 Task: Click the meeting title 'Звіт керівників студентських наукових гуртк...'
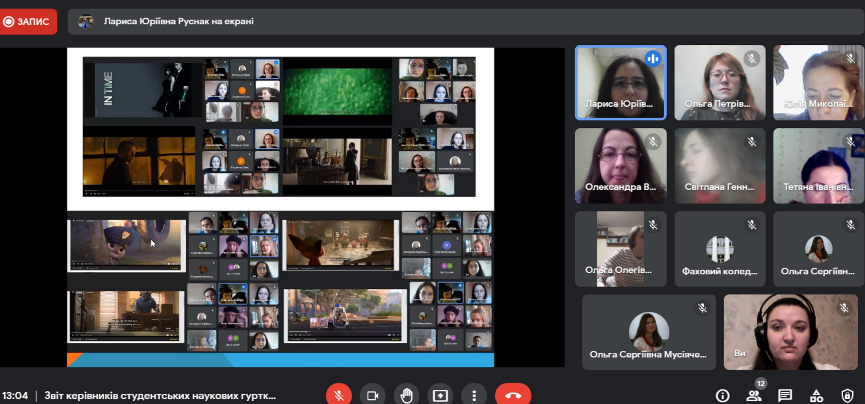click(160, 395)
